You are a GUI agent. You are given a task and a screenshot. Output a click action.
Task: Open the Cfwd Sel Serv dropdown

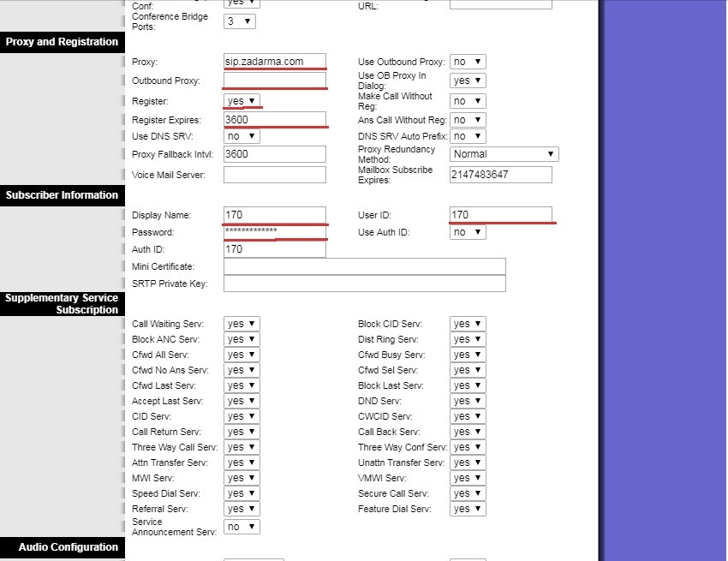tap(468, 370)
